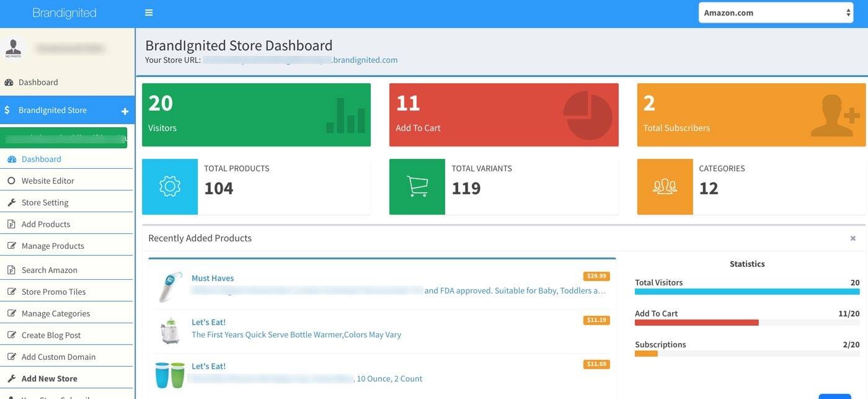Click shopping cart icon in Total Variants tile
The image size is (868, 399).
(x=417, y=187)
